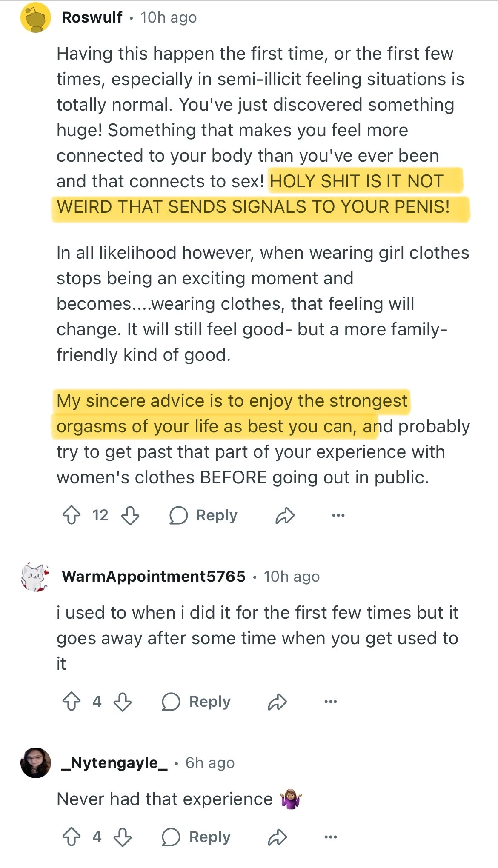Reply to Roswulf's comment
498x868 pixels.
tap(203, 515)
